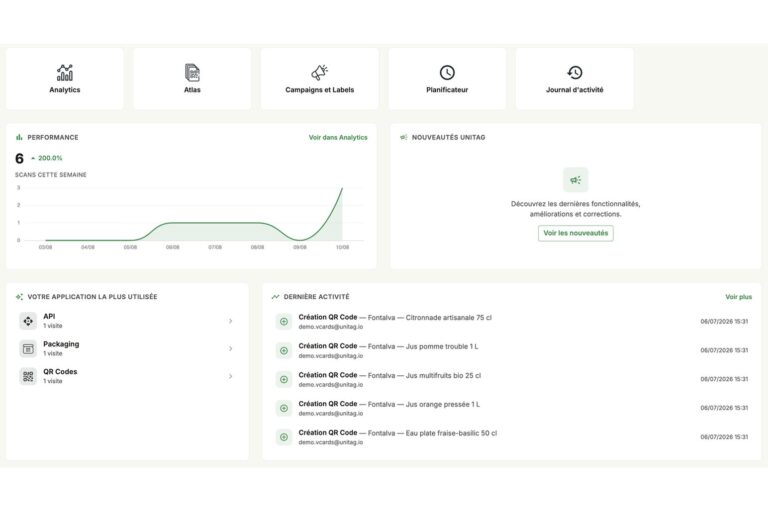Expand the API row chevron
The height and width of the screenshot is (512, 768).
tap(230, 321)
